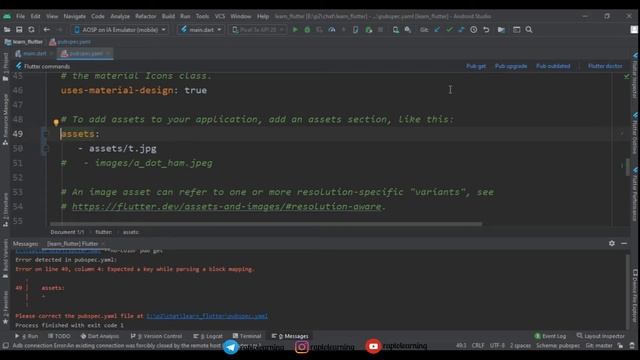
Task: Click the editor horizontal scrollbar
Action: pyautogui.click(x=266, y=224)
